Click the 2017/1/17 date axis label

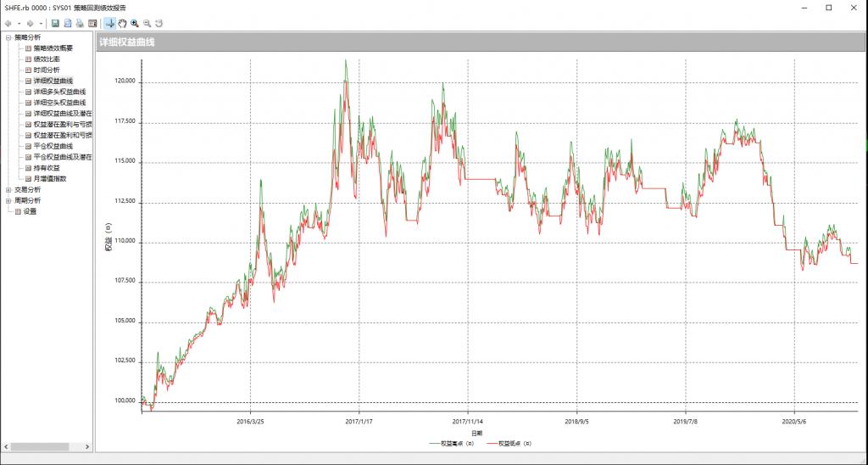[x=359, y=422]
